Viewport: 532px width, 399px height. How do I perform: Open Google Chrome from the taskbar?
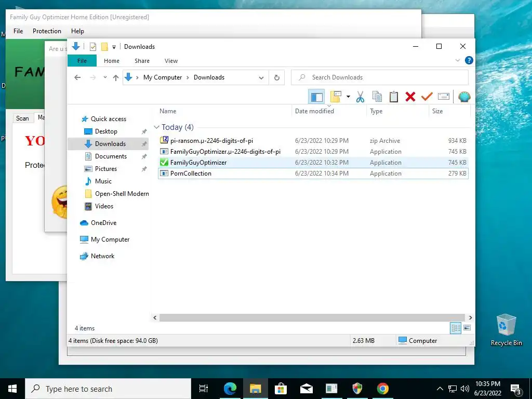tap(383, 389)
